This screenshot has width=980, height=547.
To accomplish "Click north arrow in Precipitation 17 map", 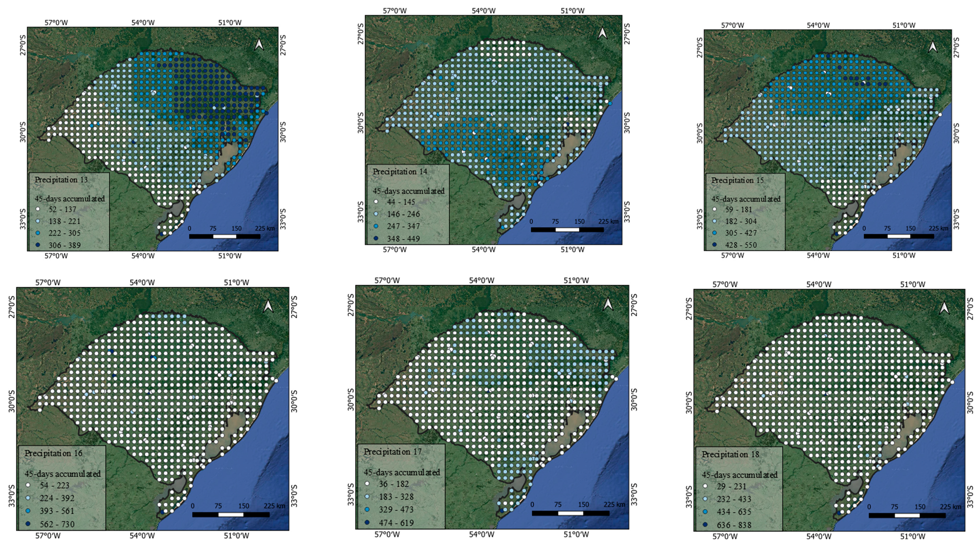I will coord(608,304).
